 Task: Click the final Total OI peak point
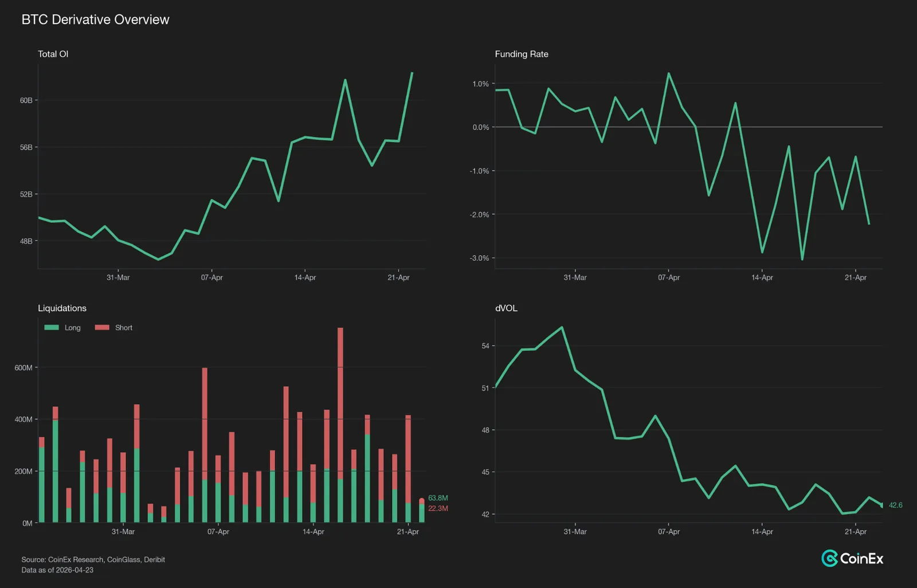click(x=412, y=73)
